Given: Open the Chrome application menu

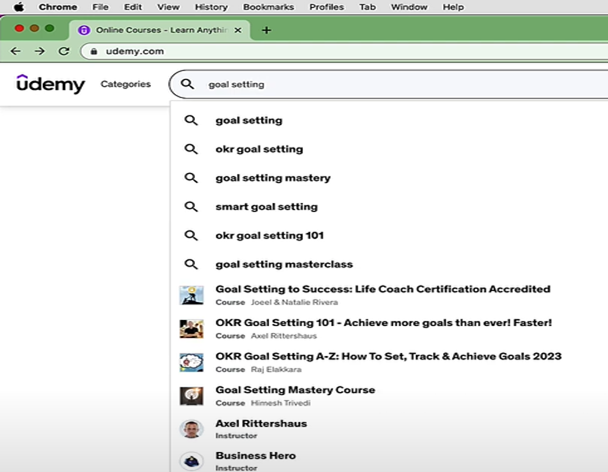Looking at the screenshot, I should pos(58,7).
